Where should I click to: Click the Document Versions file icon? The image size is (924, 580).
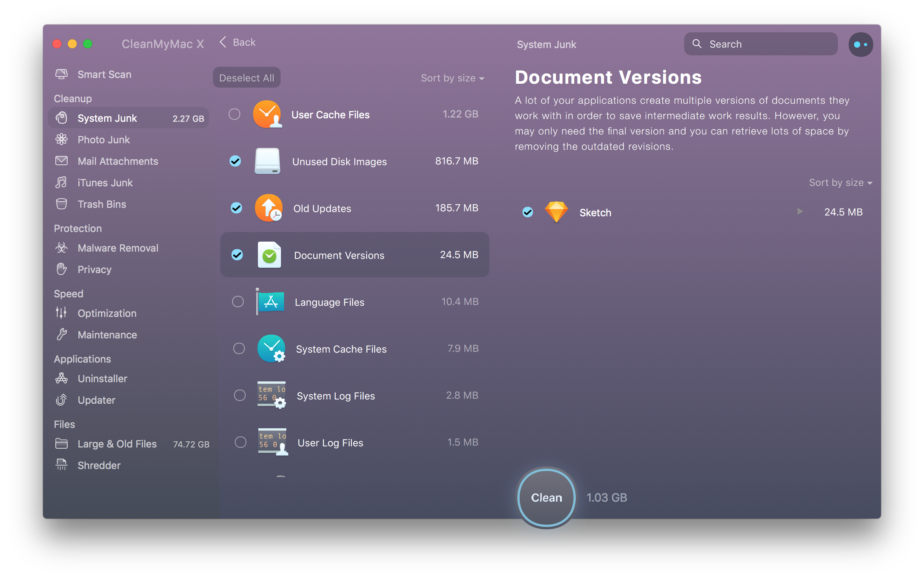point(269,255)
